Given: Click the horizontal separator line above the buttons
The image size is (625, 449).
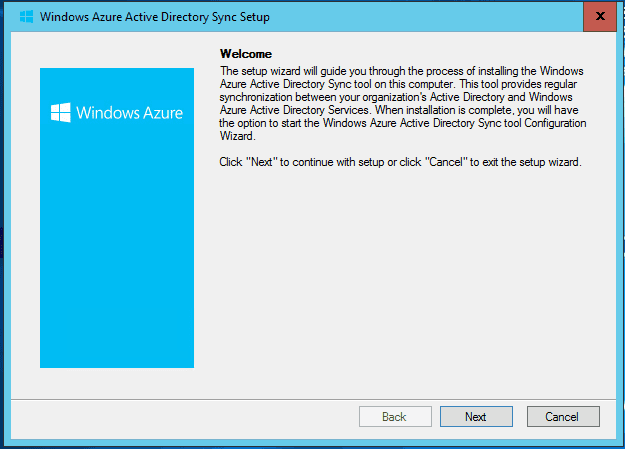Looking at the screenshot, I should 313,399.
